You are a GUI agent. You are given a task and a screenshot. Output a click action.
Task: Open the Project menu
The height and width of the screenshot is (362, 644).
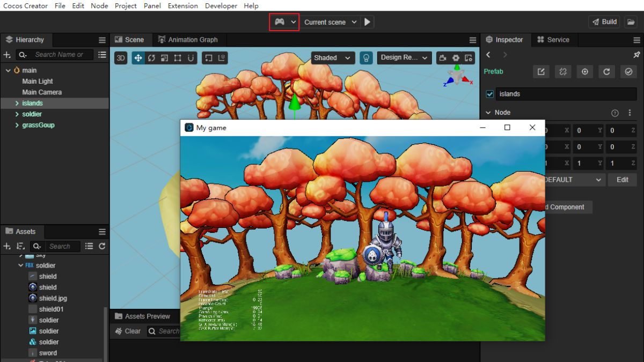126,6
